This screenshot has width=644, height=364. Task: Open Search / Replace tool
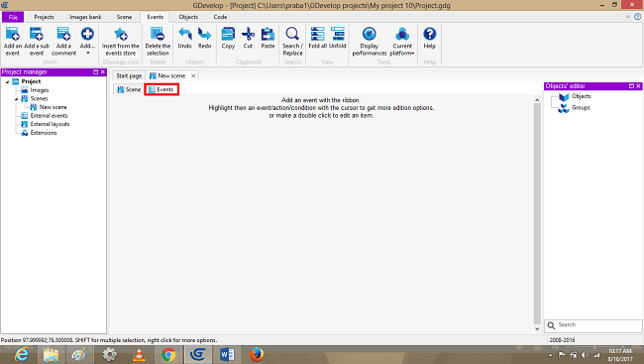coord(292,41)
